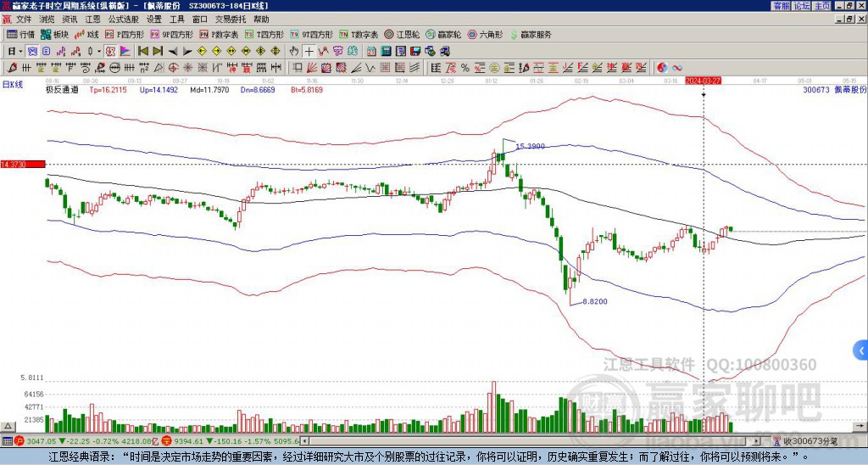Open the 江恩 menu

92,20
